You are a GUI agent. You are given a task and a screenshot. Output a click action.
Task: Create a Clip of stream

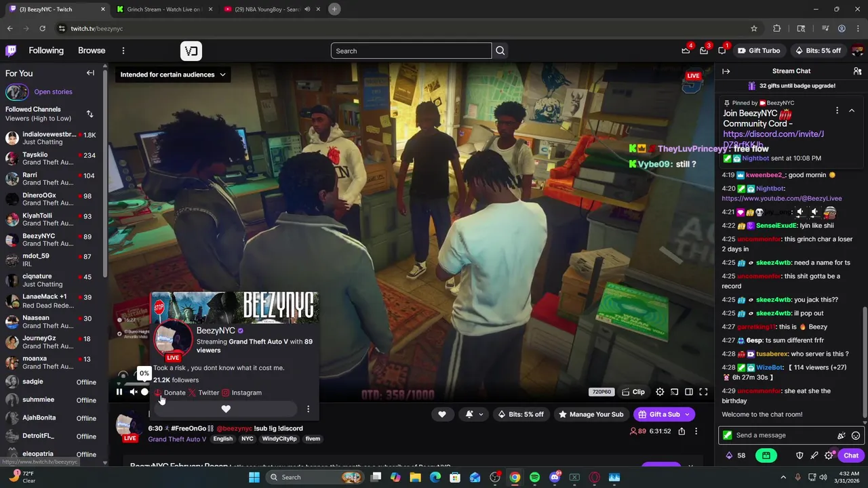[633, 392]
